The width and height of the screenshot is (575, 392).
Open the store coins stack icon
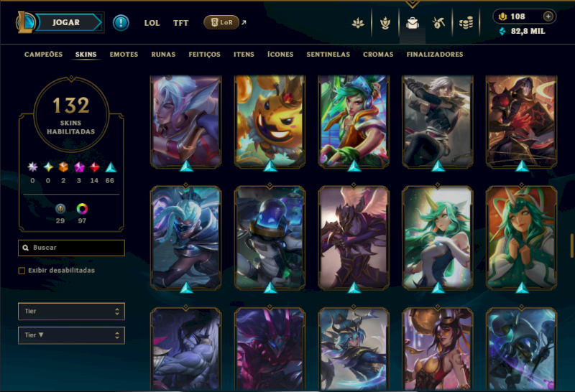coord(466,23)
